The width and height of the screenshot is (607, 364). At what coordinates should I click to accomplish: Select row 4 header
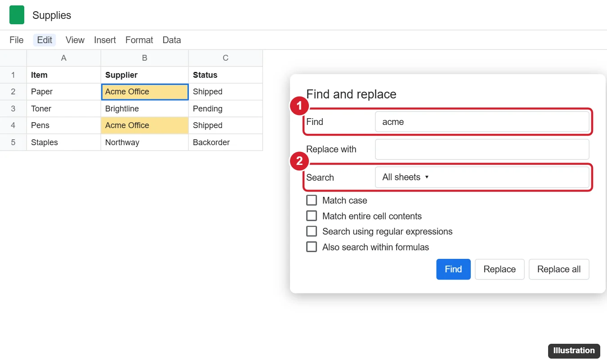(x=13, y=125)
